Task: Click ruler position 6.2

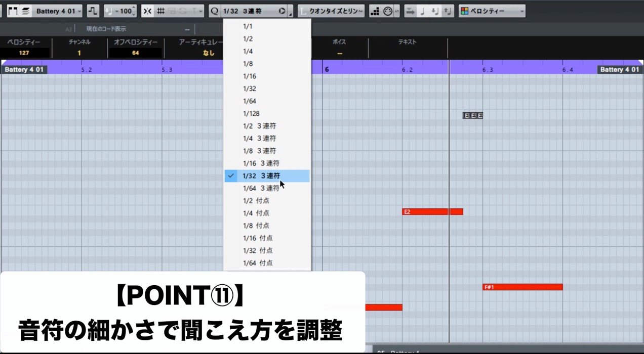Action: pyautogui.click(x=408, y=70)
